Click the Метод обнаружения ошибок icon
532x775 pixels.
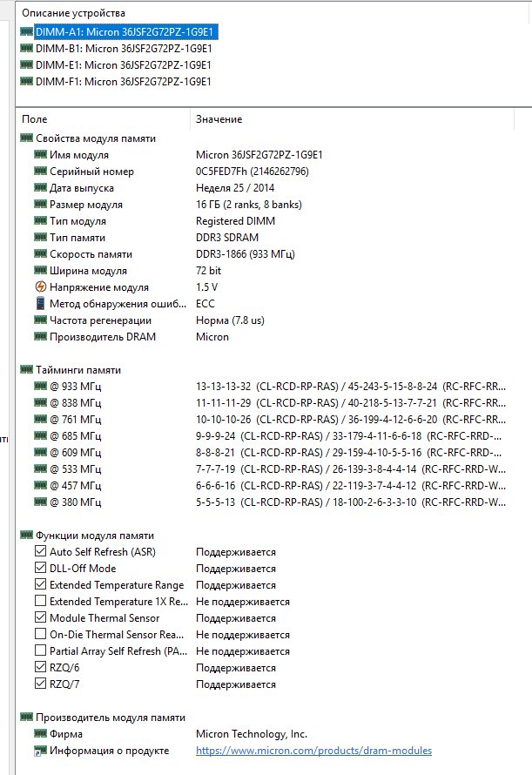click(41, 304)
